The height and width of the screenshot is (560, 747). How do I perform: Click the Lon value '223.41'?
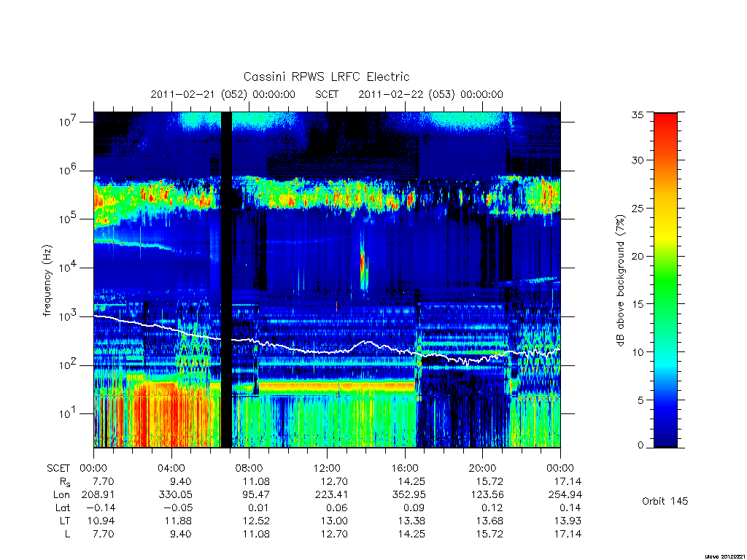[331, 495]
